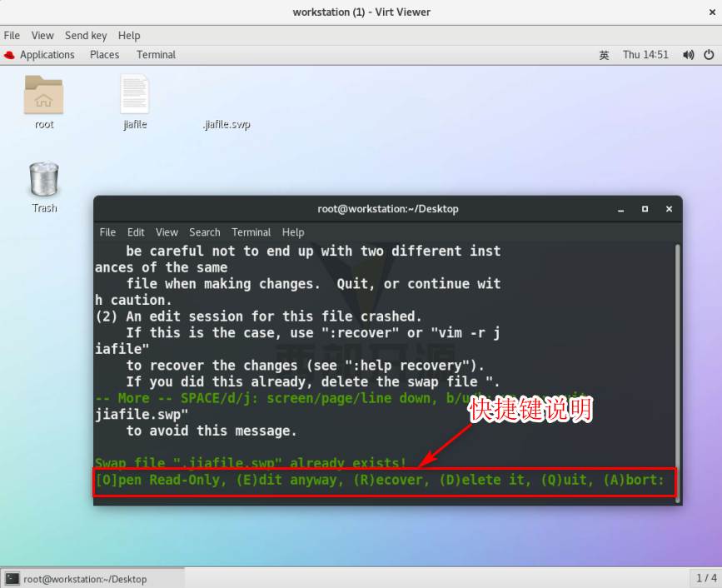This screenshot has width=722, height=588.
Task: Select the jiafile document icon
Action: [135, 94]
